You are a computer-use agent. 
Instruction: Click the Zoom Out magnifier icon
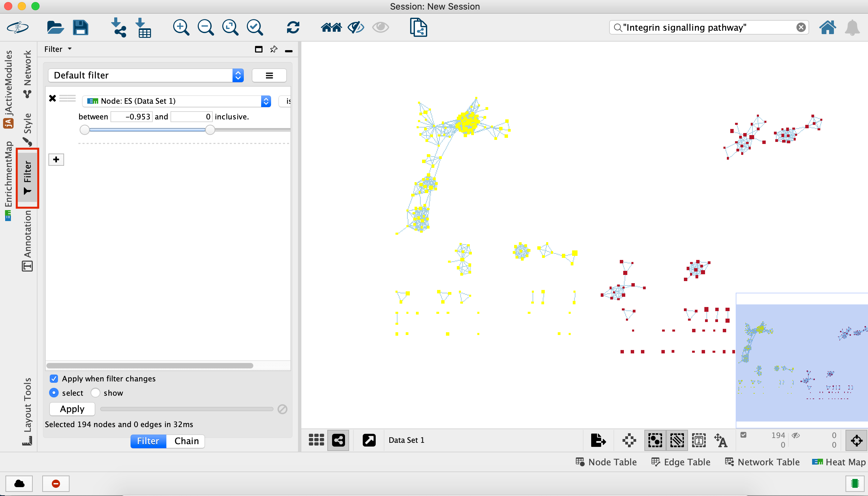click(x=206, y=27)
